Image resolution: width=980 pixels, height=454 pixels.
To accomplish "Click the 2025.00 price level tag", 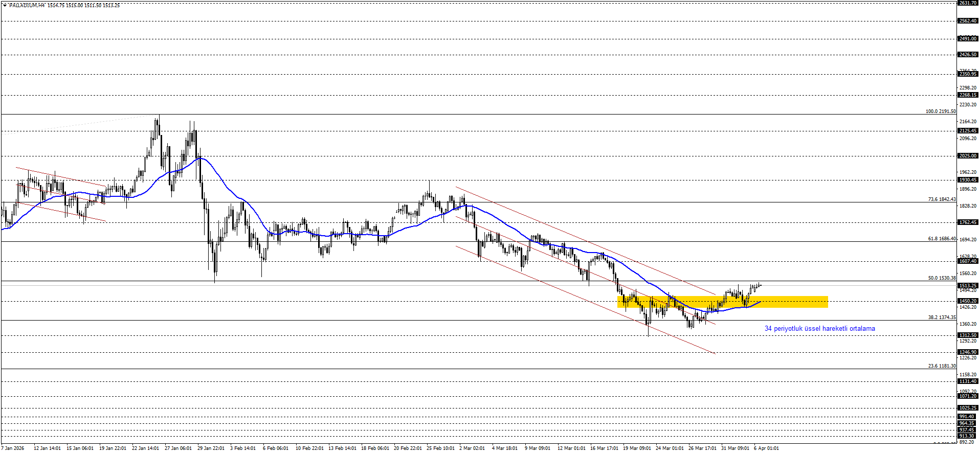I will (x=968, y=156).
